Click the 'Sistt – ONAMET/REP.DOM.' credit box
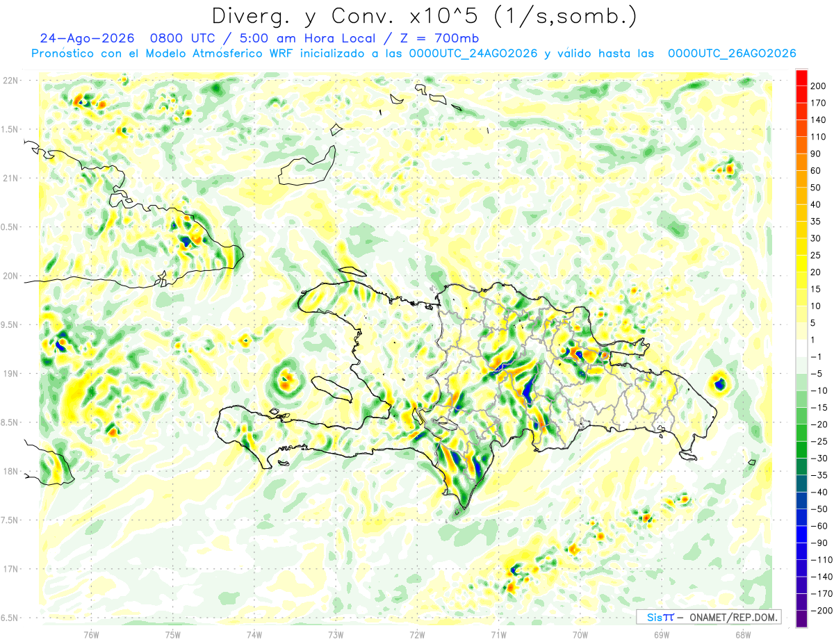 (x=708, y=617)
